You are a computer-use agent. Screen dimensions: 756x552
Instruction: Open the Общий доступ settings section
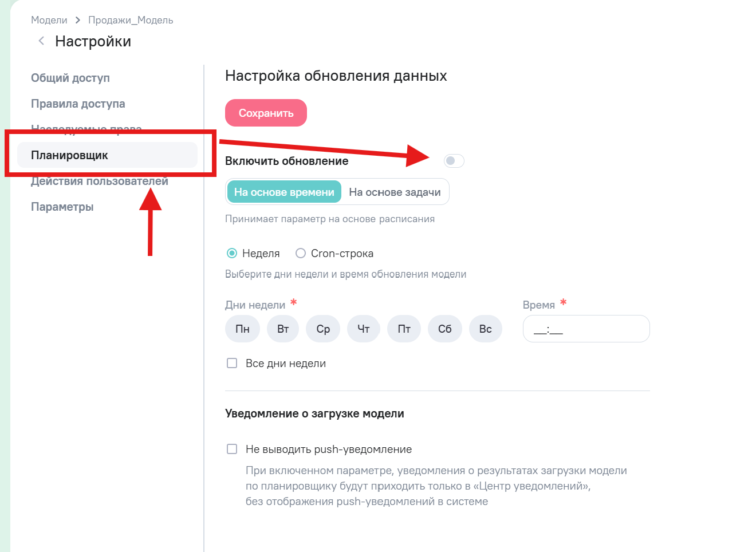point(70,78)
